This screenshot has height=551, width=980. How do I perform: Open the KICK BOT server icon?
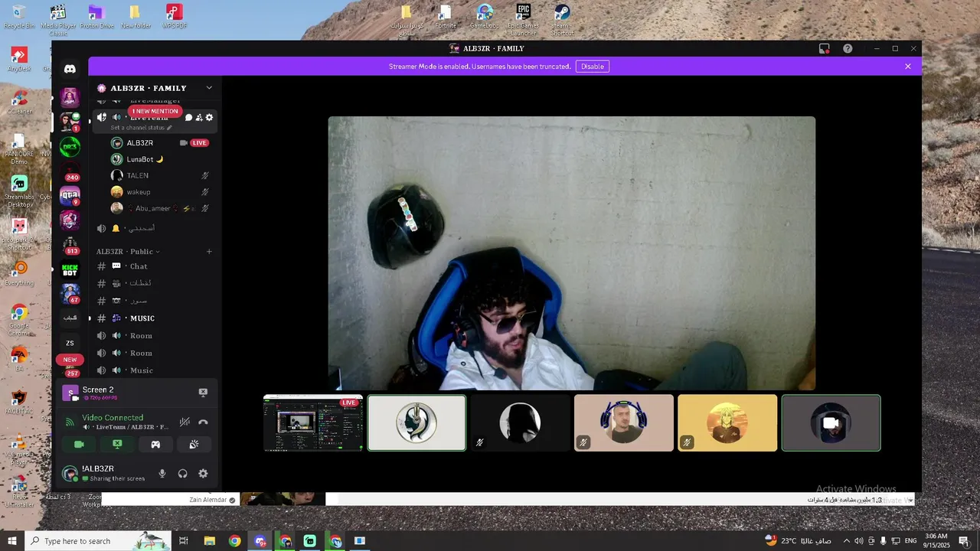click(70, 270)
